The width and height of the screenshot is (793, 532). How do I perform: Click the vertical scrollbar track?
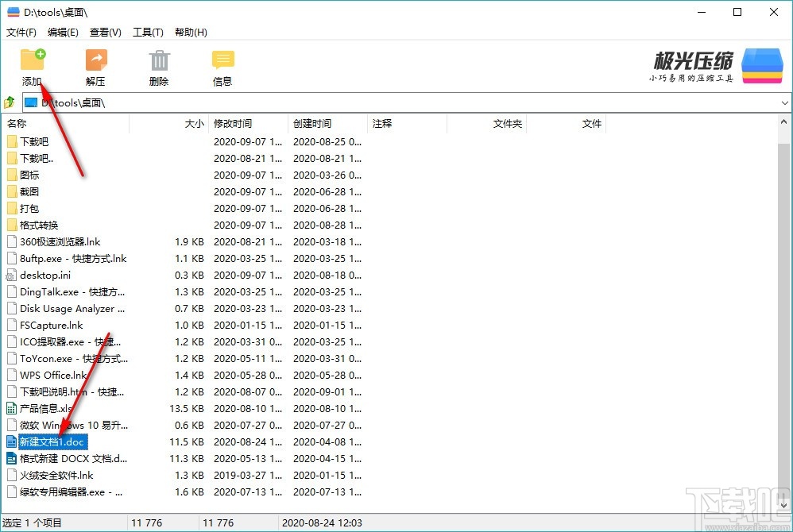coord(783,313)
